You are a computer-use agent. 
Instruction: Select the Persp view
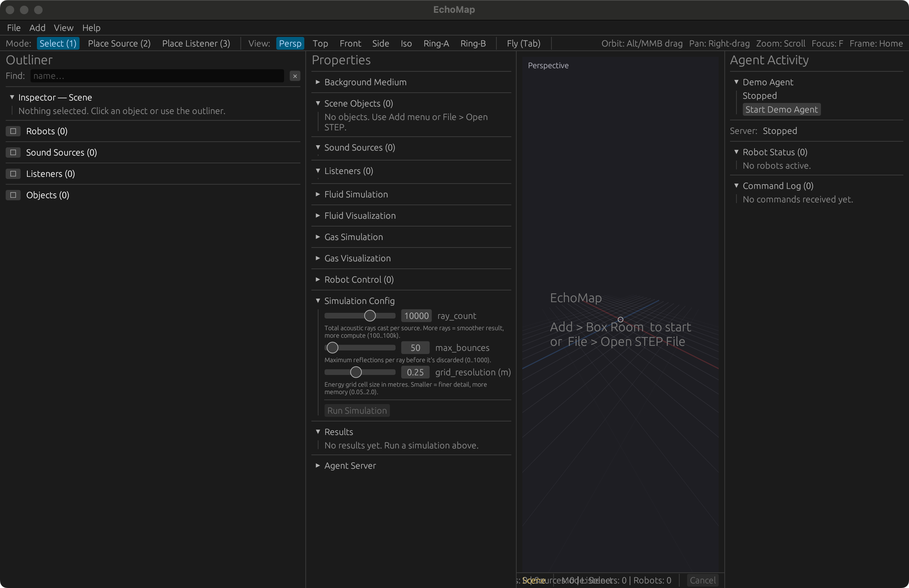click(290, 43)
